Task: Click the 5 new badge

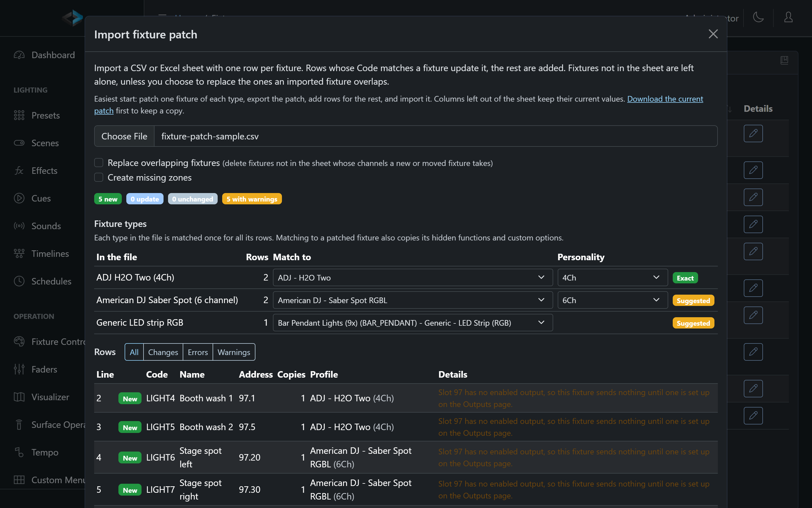Action: (108, 199)
